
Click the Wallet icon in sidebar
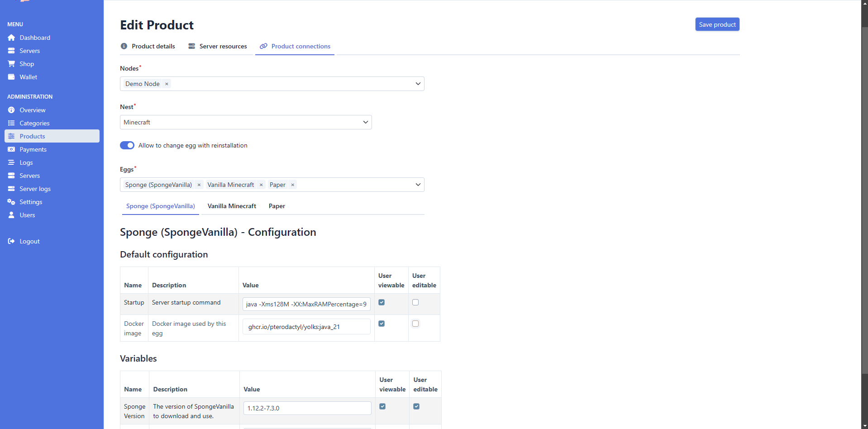pos(11,77)
